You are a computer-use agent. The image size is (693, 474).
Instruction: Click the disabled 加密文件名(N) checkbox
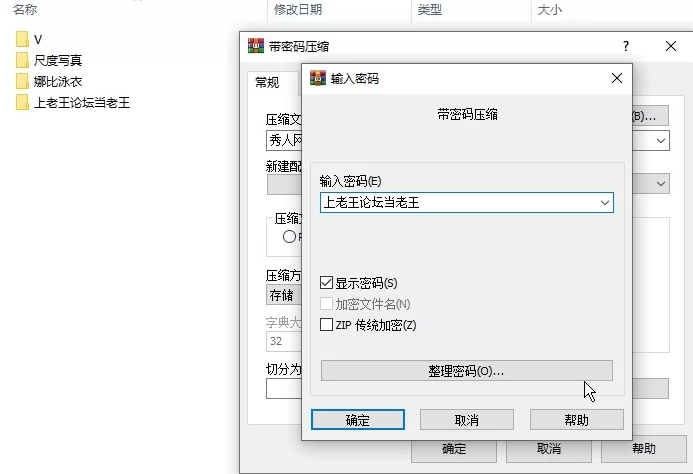[326, 304]
